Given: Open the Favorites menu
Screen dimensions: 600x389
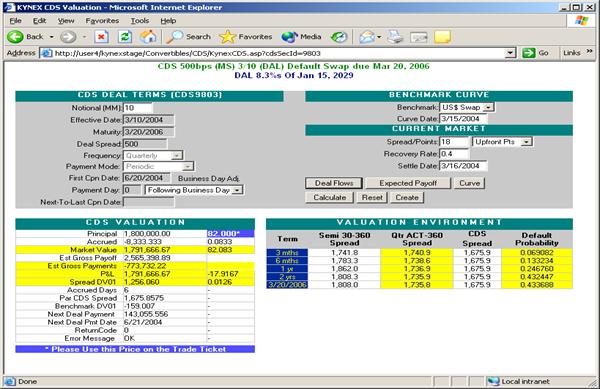Looking at the screenshot, I should (x=102, y=21).
